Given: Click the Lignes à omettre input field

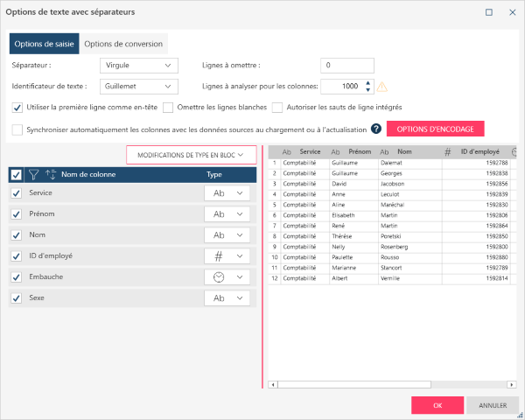Looking at the screenshot, I should point(347,65).
